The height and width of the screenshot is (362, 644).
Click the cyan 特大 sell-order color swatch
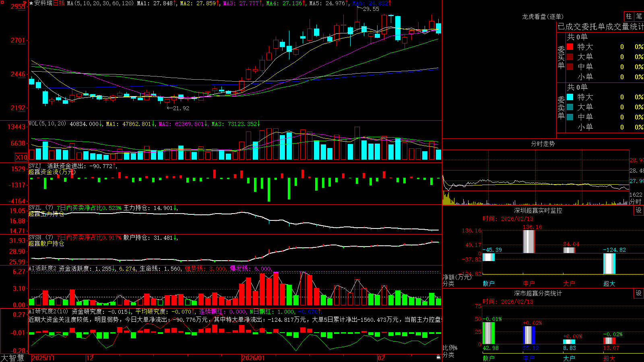tap(570, 97)
